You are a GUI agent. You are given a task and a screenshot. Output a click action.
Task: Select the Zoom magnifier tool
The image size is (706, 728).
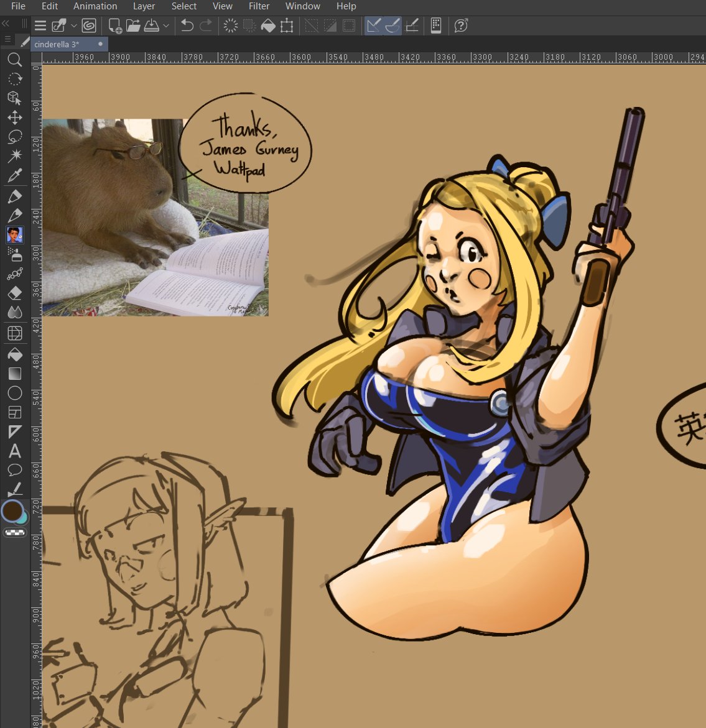coord(15,60)
